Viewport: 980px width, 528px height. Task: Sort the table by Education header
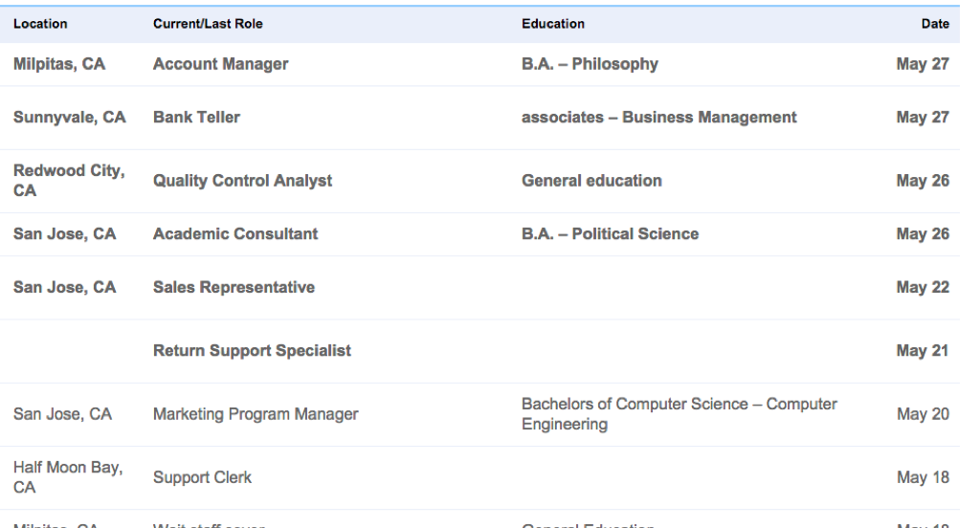553,24
